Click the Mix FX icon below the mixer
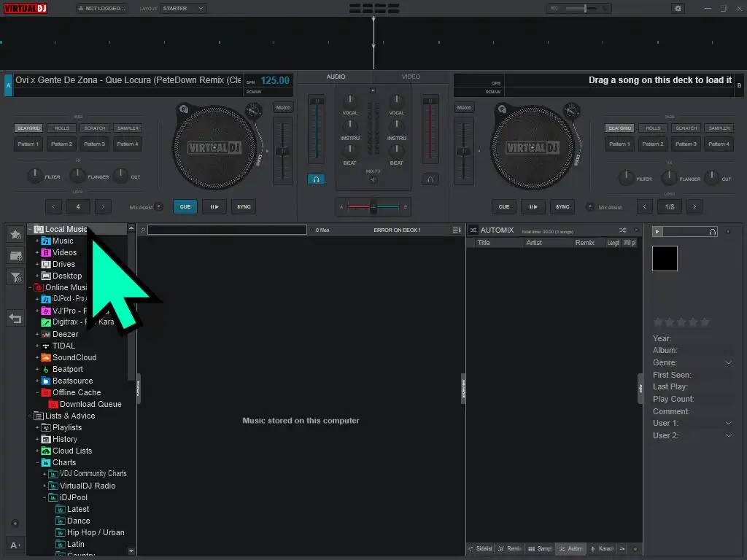The height and width of the screenshot is (560, 747). click(373, 179)
